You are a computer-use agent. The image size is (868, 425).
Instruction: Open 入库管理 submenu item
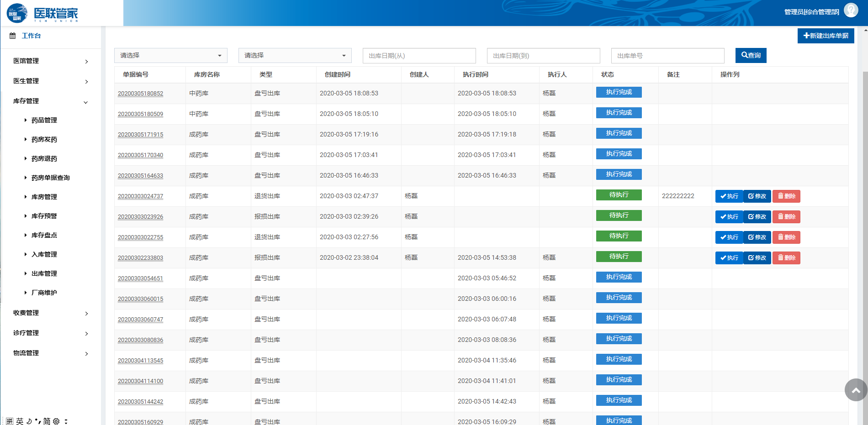click(44, 254)
